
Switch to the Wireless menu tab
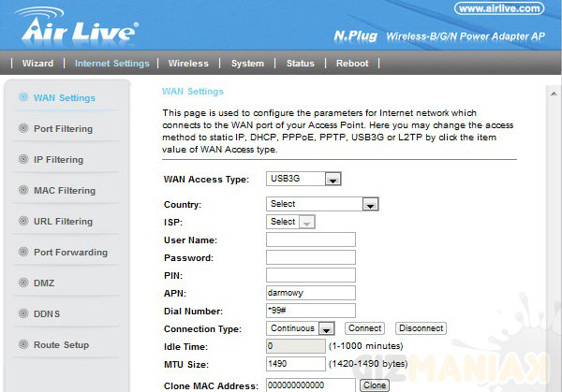pyautogui.click(x=188, y=64)
